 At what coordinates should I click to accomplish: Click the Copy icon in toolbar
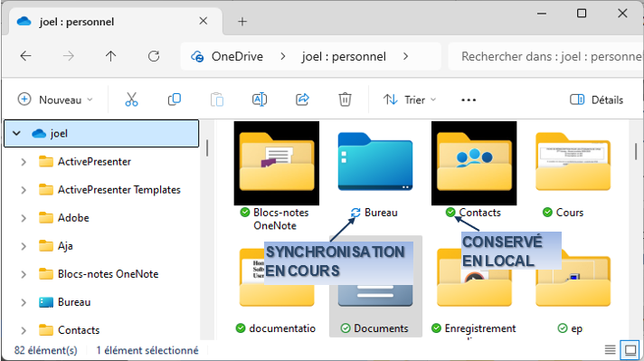(x=175, y=100)
